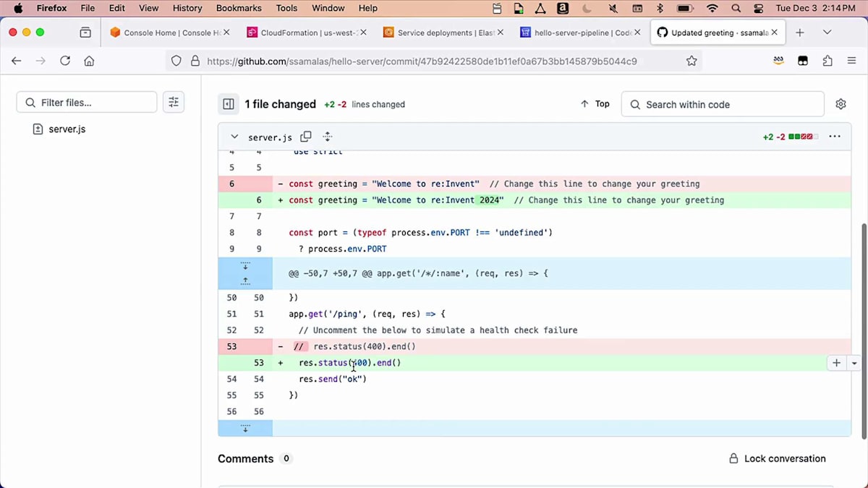Image resolution: width=868 pixels, height=488 pixels.
Task: Open the Window menu
Action: (328, 8)
